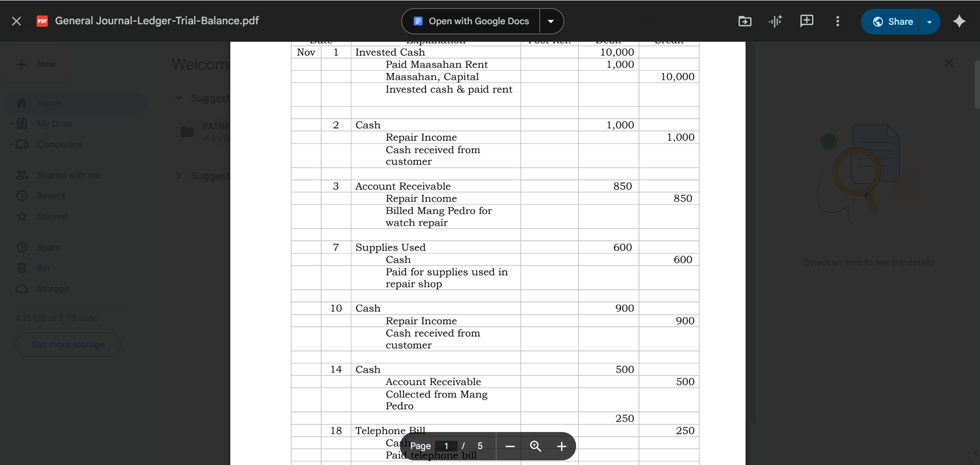Click the 500 credit amount for Account Receivable

[685, 382]
